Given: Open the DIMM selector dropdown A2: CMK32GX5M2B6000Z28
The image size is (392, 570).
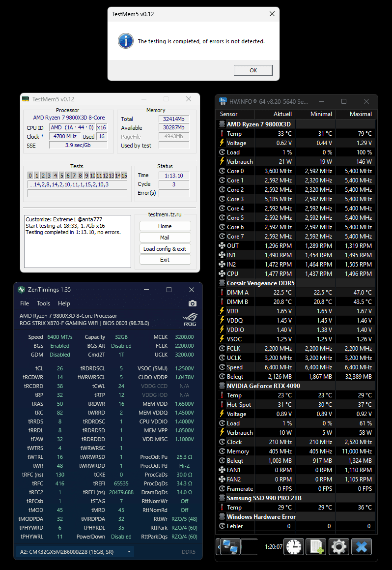Looking at the screenshot, I should click(75, 551).
